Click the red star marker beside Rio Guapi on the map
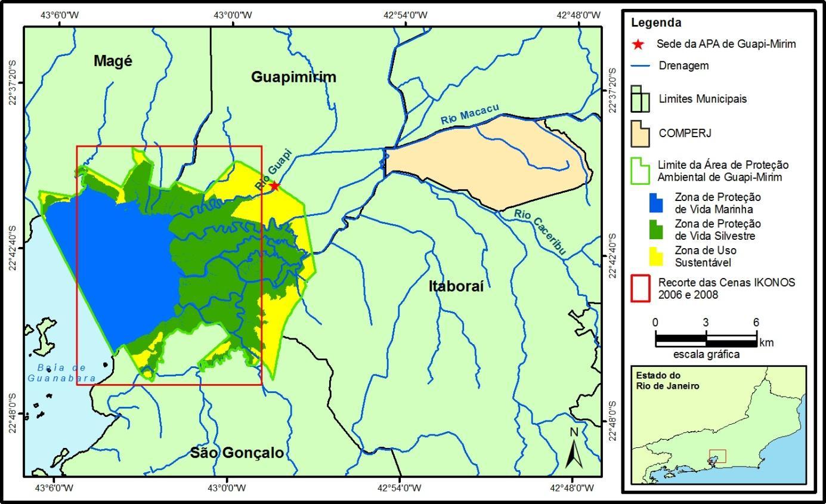Viewport: 826px width, 504px height. [x=274, y=186]
